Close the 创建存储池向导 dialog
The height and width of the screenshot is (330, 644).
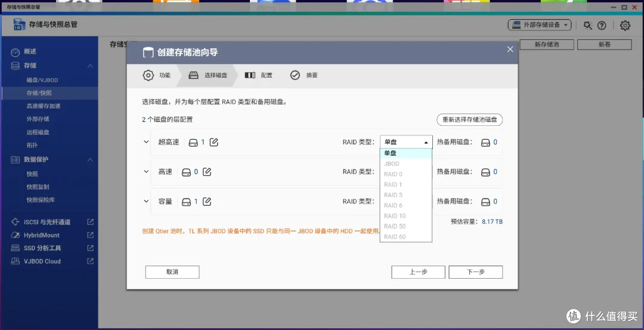pos(510,50)
